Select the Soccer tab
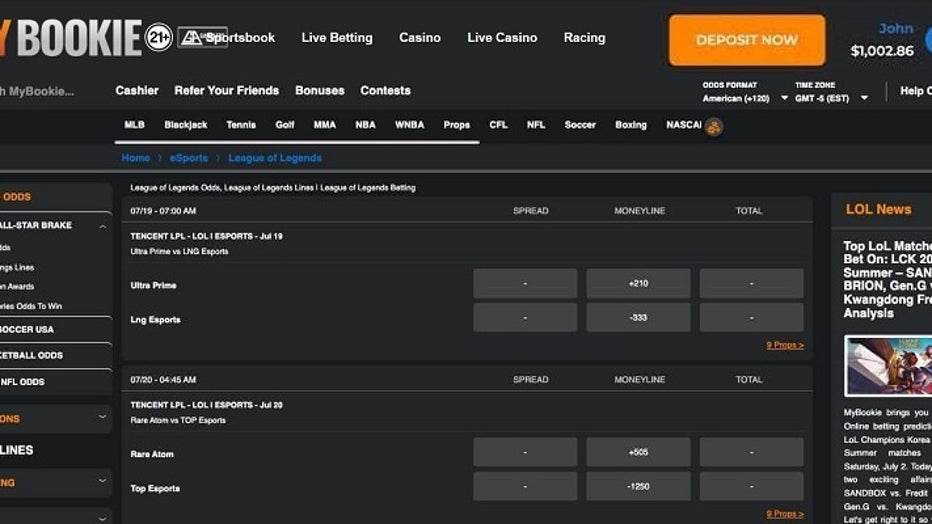Image resolution: width=932 pixels, height=524 pixels. tap(580, 125)
